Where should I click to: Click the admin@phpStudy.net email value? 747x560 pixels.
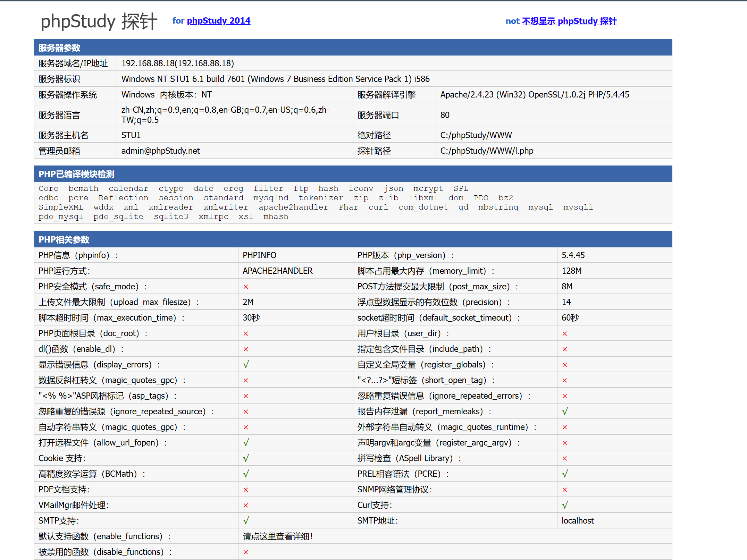[160, 151]
